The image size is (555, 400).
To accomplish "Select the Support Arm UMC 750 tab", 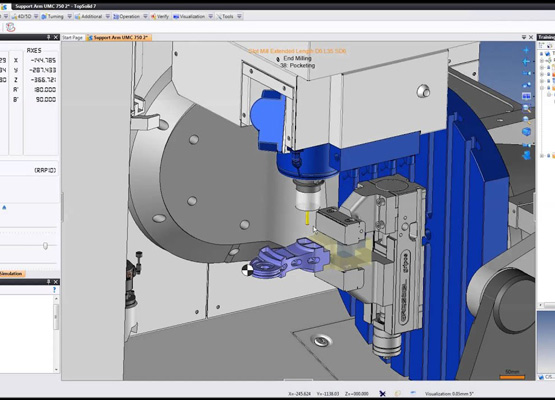I will coord(119,38).
